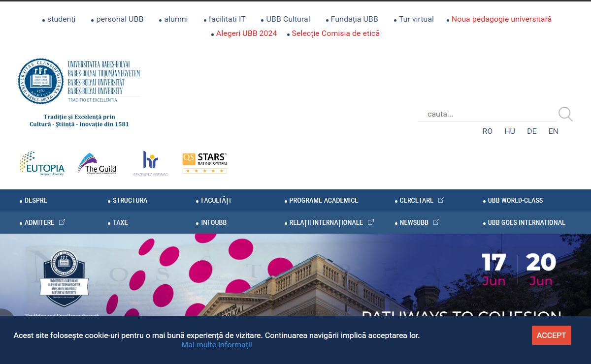Open the UBB Cultural link
The height and width of the screenshot is (364, 591).
pos(288,19)
